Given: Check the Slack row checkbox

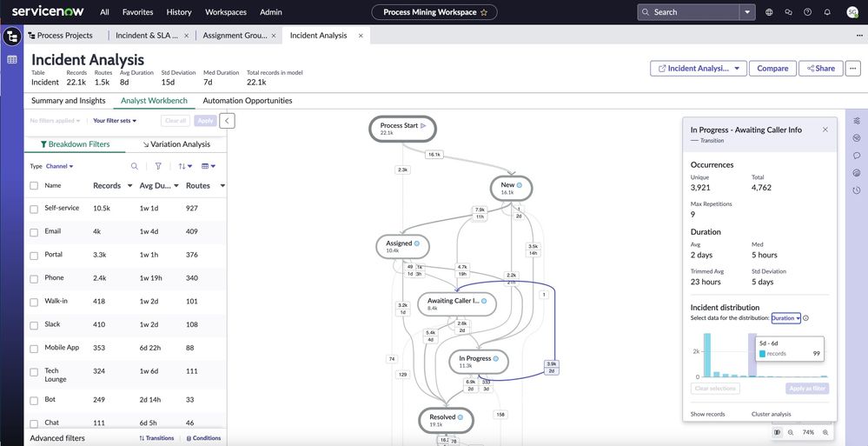Looking at the screenshot, I should 34,325.
